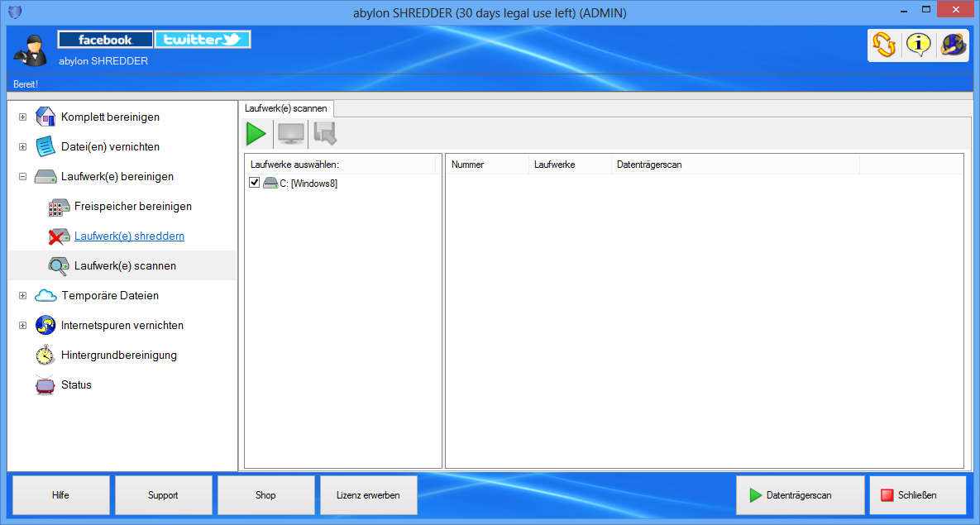This screenshot has width=980, height=525.
Task: Select Temporäre Dateien in the tree
Action: tap(110, 296)
